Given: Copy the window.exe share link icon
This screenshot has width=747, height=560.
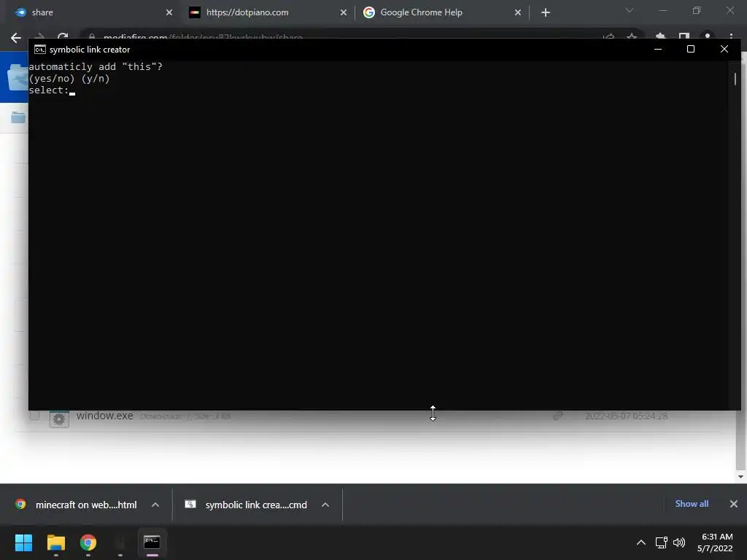Looking at the screenshot, I should click(558, 416).
